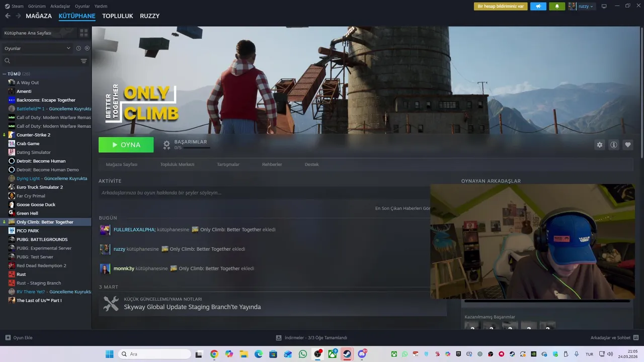Click the activity status input field
This screenshot has width=644, height=362.
(265, 193)
